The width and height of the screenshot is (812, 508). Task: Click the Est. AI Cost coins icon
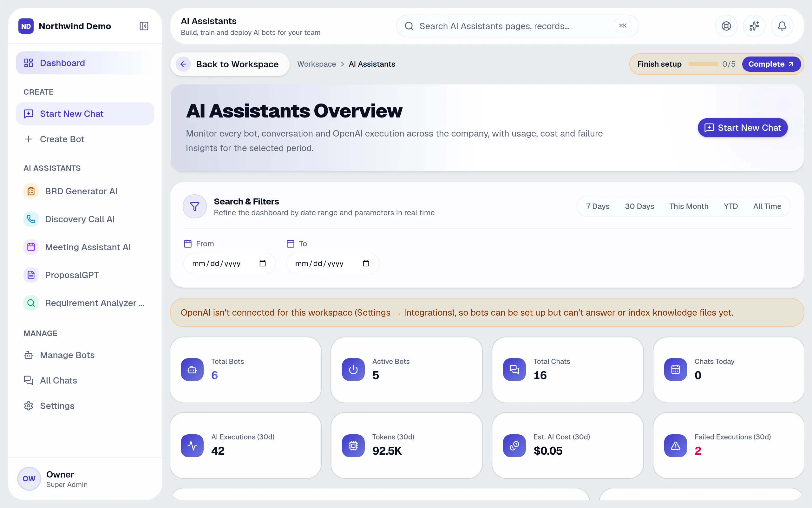[x=514, y=445]
